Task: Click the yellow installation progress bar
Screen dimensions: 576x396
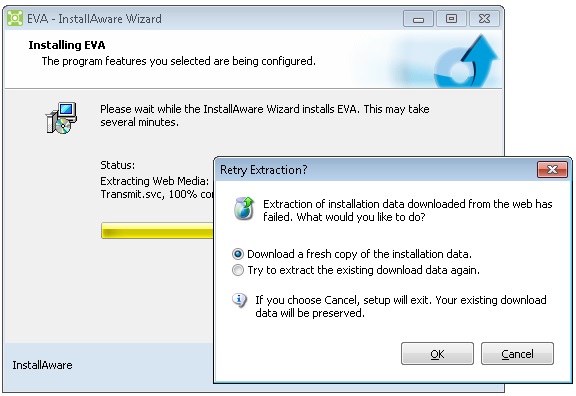Action: pos(157,231)
